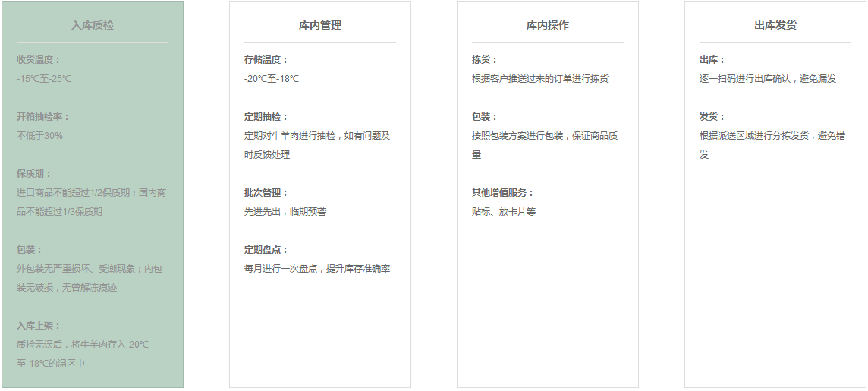
Task: Select the 库内管理 card title
Action: [x=319, y=25]
